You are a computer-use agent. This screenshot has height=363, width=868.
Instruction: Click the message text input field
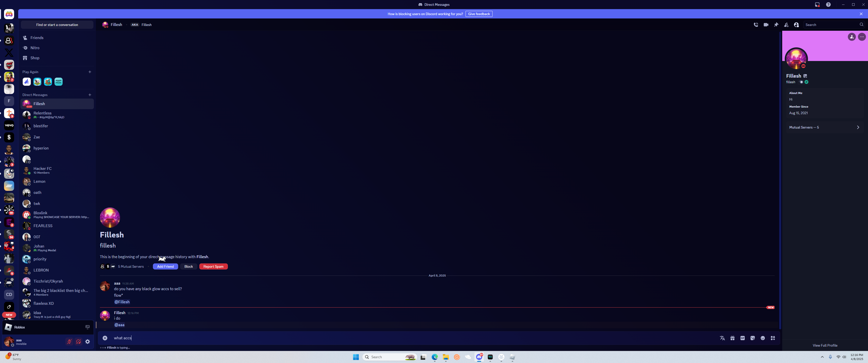point(404,338)
